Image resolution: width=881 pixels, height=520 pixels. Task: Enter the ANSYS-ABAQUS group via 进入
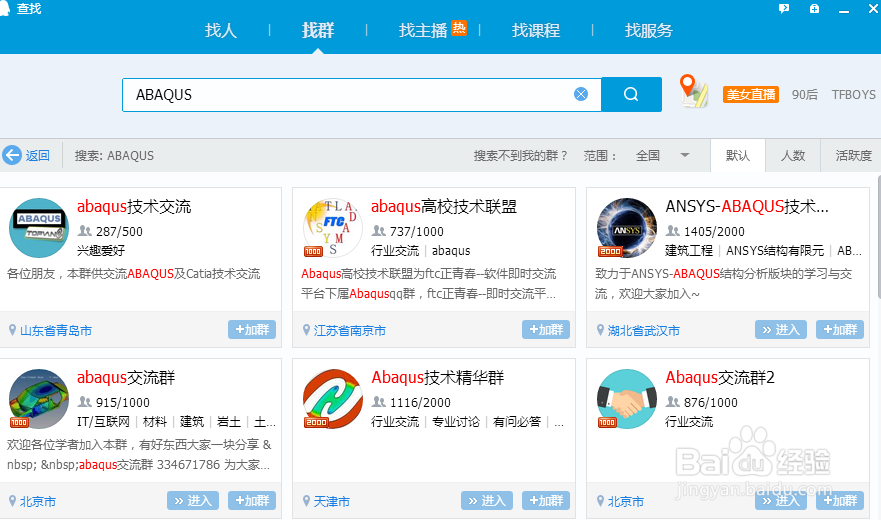781,329
